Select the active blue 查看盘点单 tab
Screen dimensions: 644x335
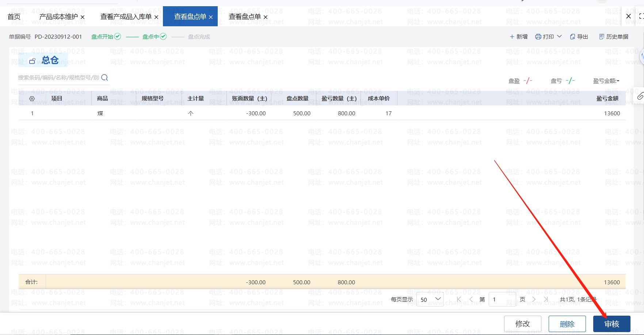click(190, 17)
